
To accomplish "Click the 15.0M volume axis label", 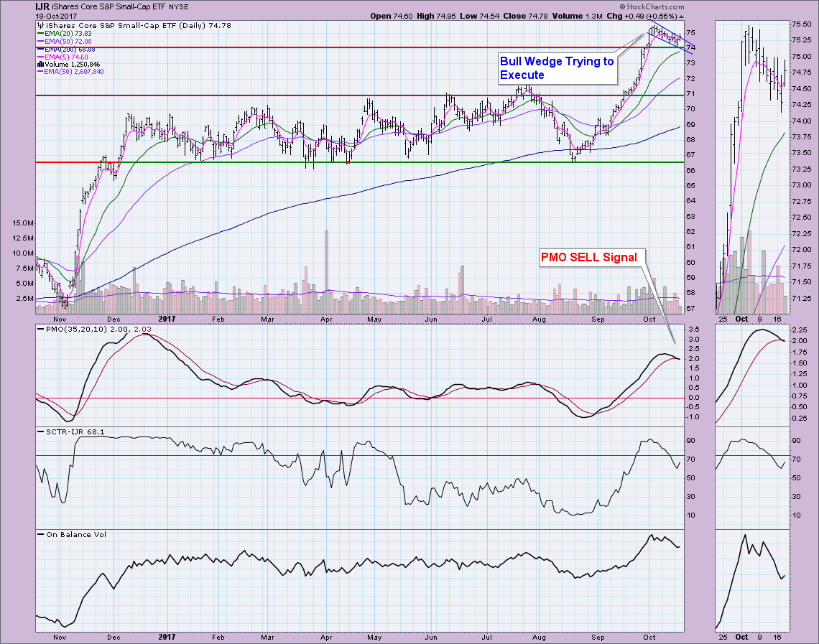I will pos(24,223).
